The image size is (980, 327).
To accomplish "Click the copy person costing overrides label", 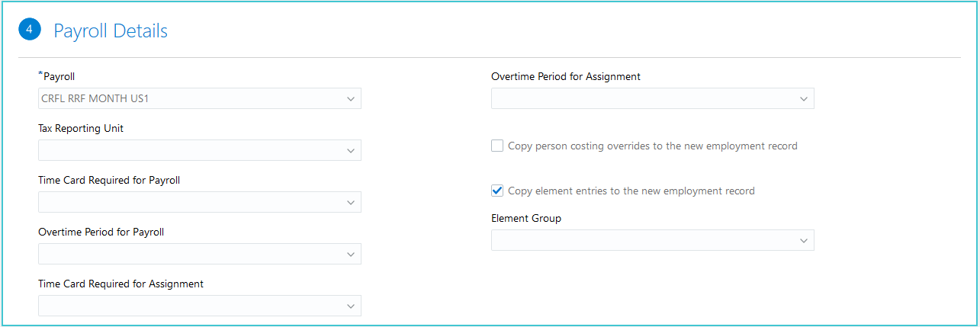I will [x=652, y=146].
